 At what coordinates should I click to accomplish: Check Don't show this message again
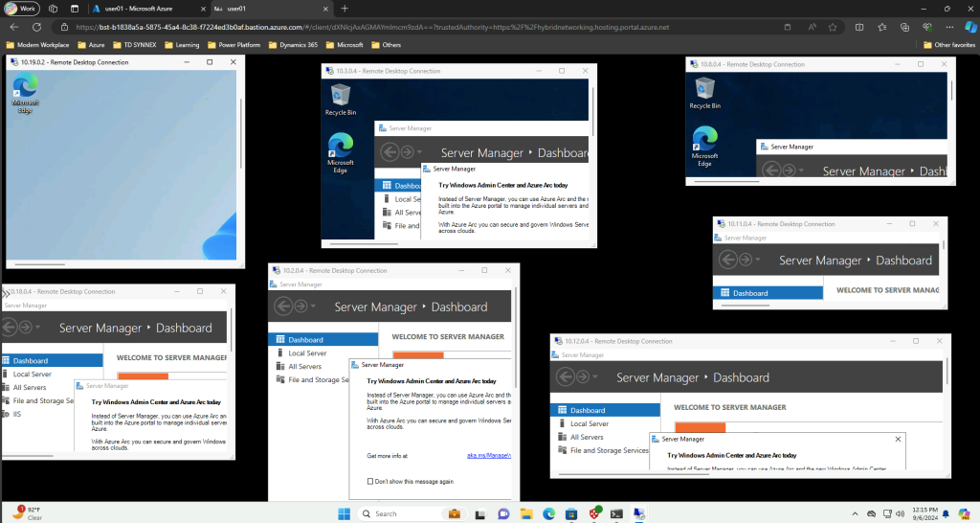tap(370, 481)
